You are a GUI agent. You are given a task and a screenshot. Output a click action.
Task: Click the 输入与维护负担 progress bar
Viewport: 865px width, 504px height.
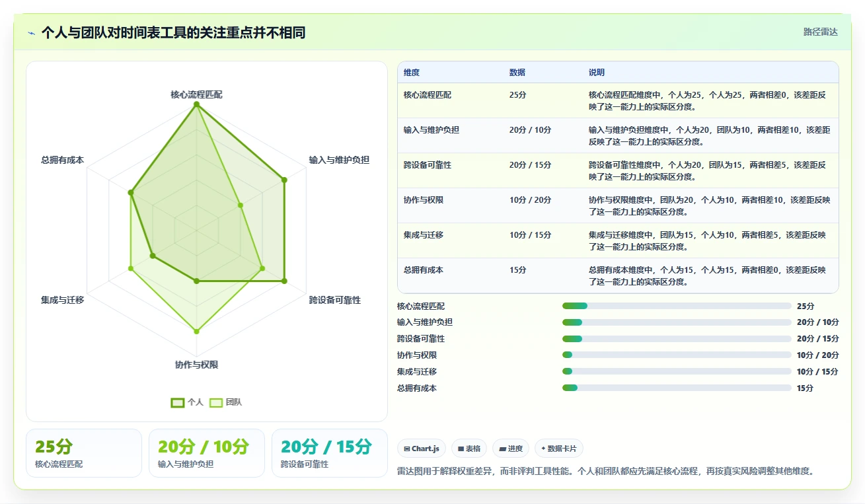coord(677,322)
